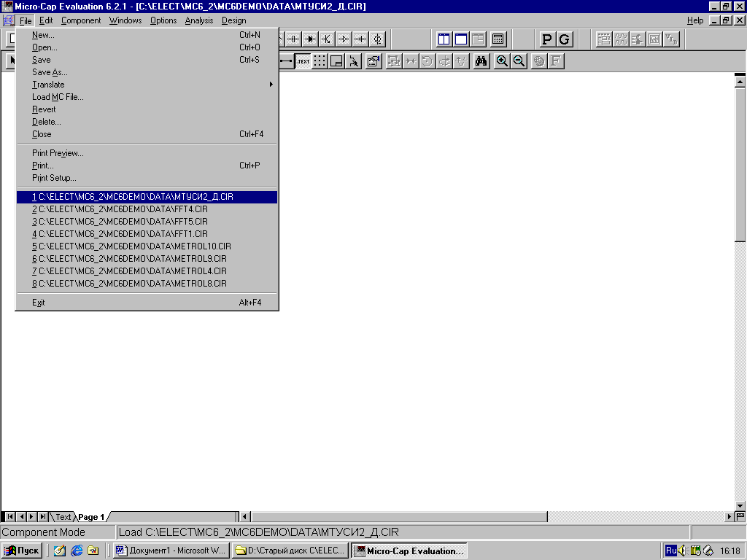Viewport: 747px width, 560px height.
Task: Choose Close in File menu
Action: 147,134
